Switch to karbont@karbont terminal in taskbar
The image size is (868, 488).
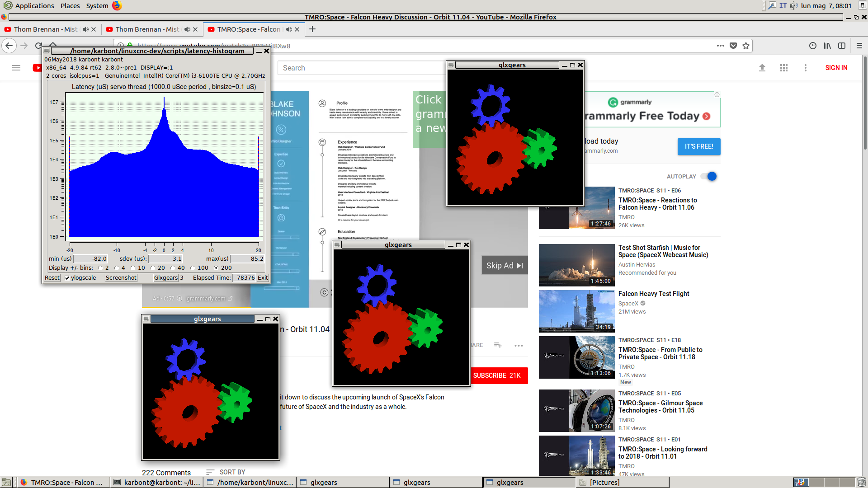(x=156, y=483)
